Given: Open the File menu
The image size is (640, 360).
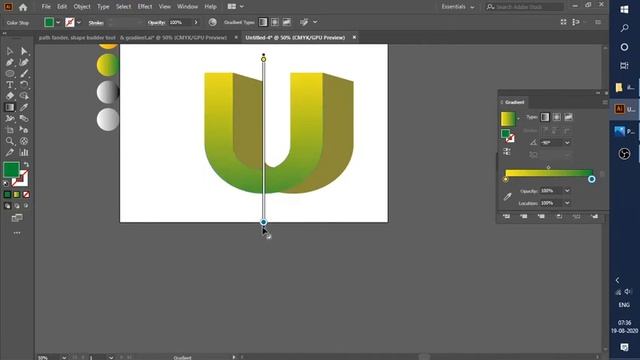Looking at the screenshot, I should coord(46,7).
